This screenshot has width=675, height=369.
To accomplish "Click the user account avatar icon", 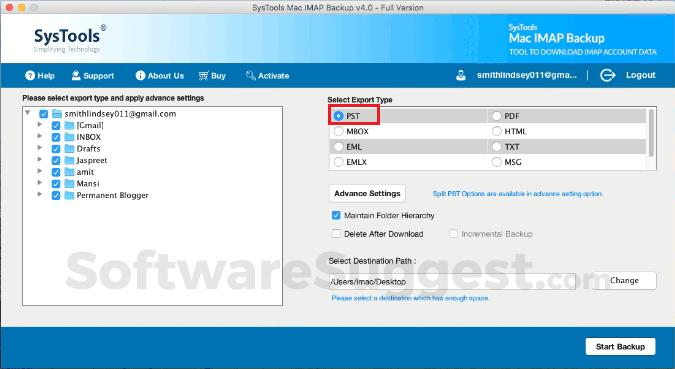I will [x=461, y=75].
